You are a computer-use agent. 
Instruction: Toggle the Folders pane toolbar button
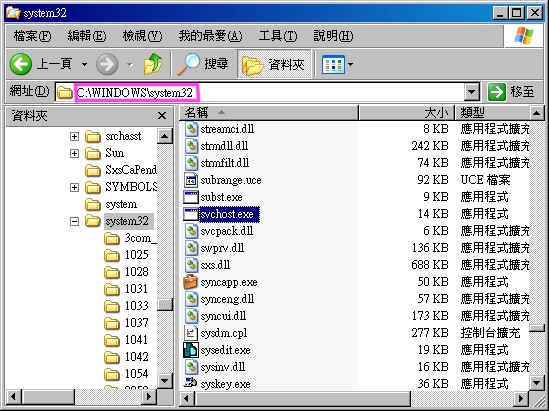274,64
